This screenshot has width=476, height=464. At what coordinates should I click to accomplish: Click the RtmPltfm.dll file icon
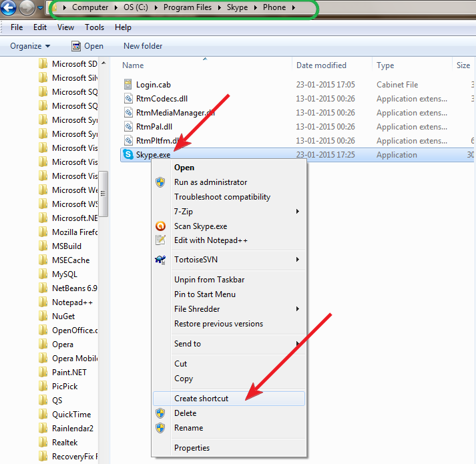128,141
